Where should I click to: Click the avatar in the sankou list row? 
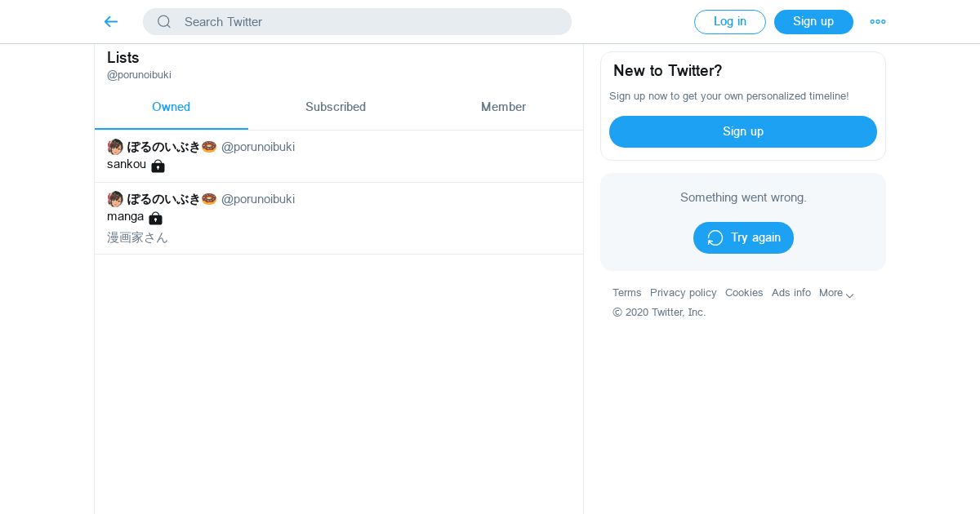115,147
